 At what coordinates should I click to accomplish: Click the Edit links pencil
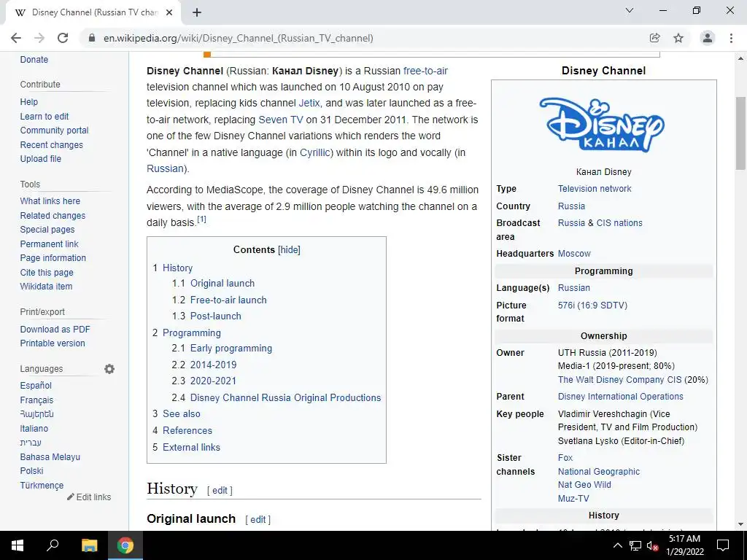89,497
